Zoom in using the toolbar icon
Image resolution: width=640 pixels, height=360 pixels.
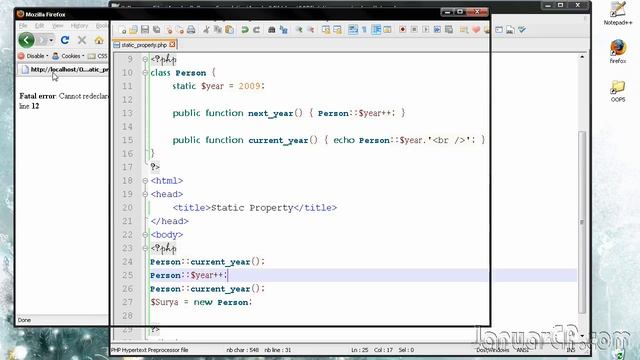coord(299,30)
